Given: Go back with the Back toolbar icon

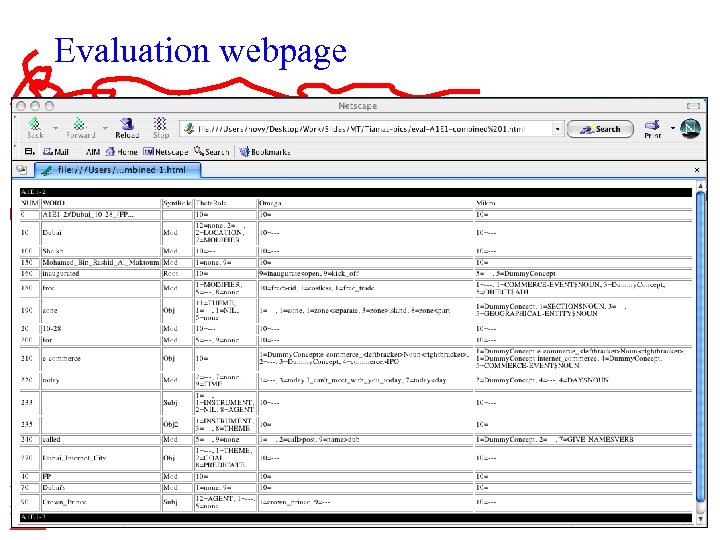Looking at the screenshot, I should tap(35, 128).
